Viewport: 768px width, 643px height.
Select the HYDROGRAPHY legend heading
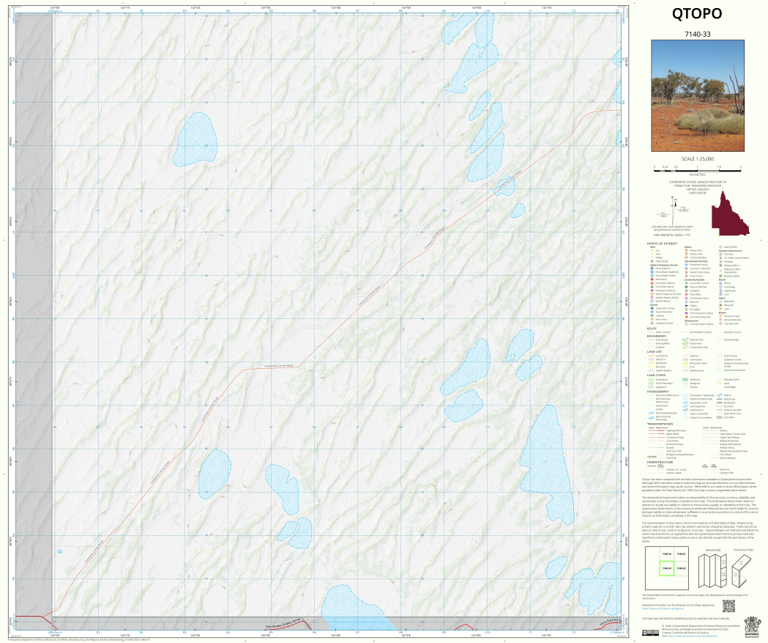coord(659,391)
